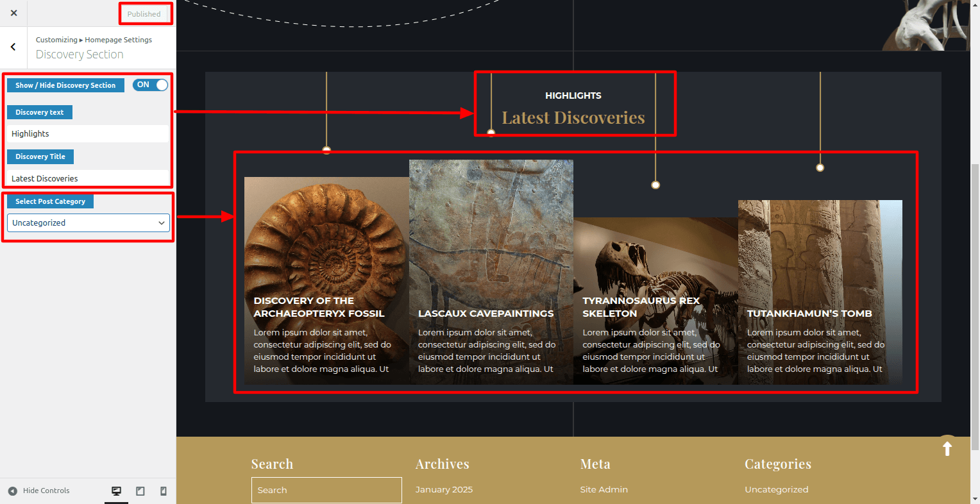Open the Lascaux Cavepaintings post
980x504 pixels.
pyautogui.click(x=486, y=314)
